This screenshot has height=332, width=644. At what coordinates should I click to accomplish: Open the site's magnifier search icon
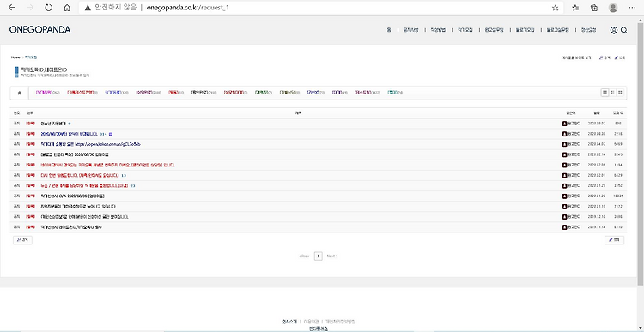click(624, 30)
